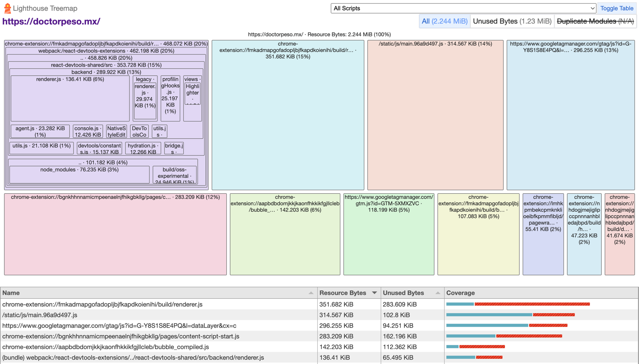Click the 162.196 KiB unused bytes cell
Image resolution: width=639 pixels, height=364 pixels.
pyautogui.click(x=413, y=337)
